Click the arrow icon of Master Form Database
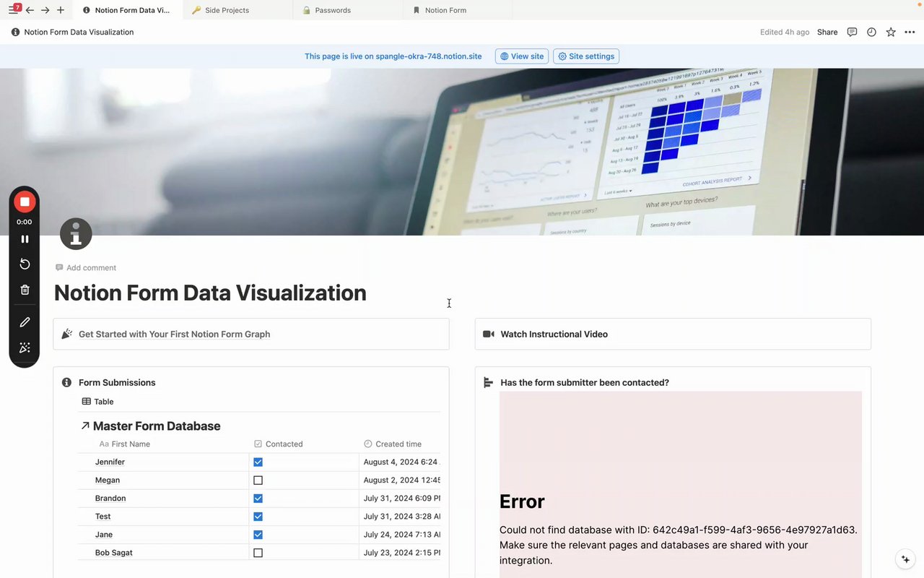Viewport: 924px width, 578px height. 85,426
